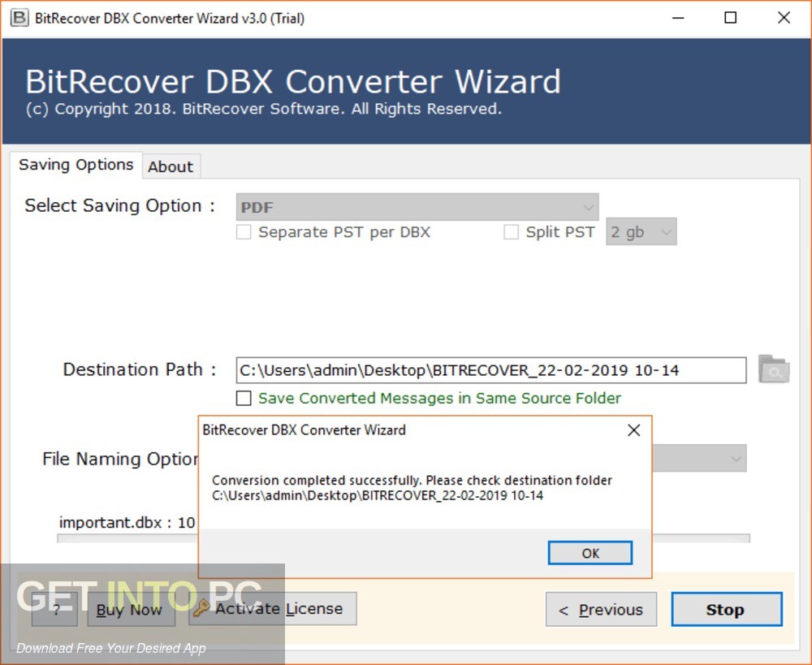Click the Stop button

click(x=727, y=610)
